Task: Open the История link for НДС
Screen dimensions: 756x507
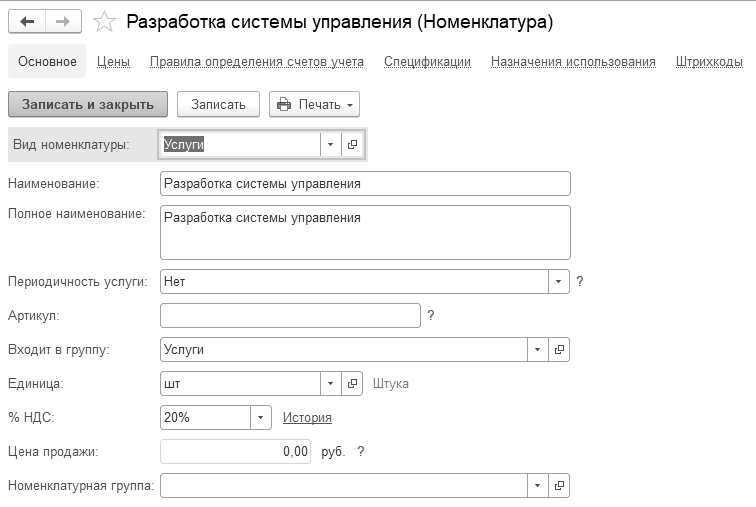Action: click(307, 417)
